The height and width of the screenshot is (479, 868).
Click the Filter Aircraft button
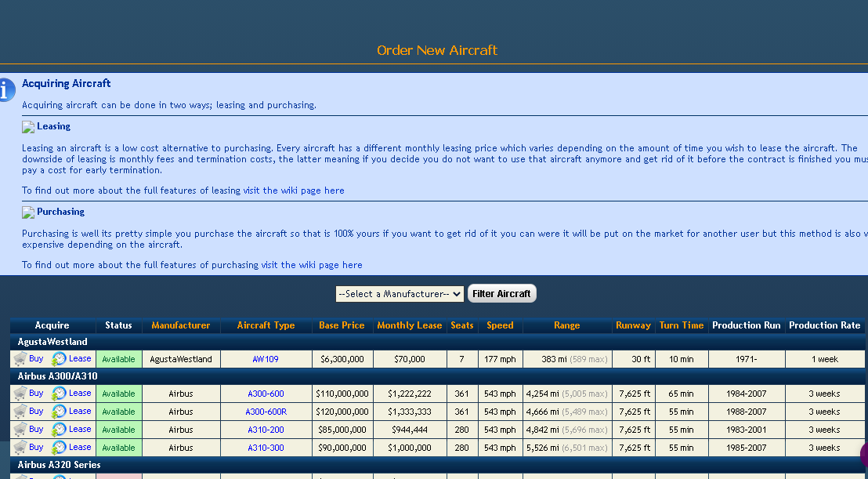click(x=501, y=293)
